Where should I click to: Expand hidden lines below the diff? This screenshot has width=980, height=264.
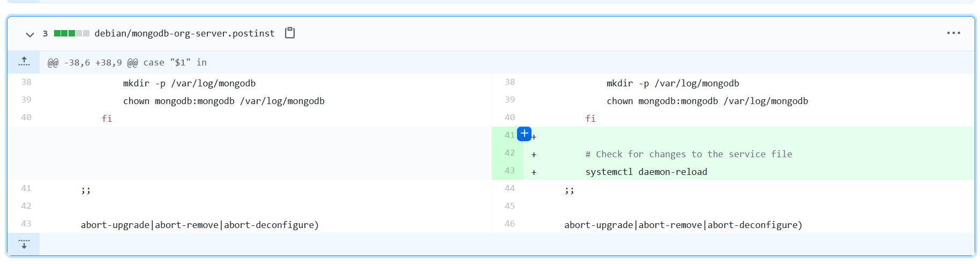pos(24,244)
